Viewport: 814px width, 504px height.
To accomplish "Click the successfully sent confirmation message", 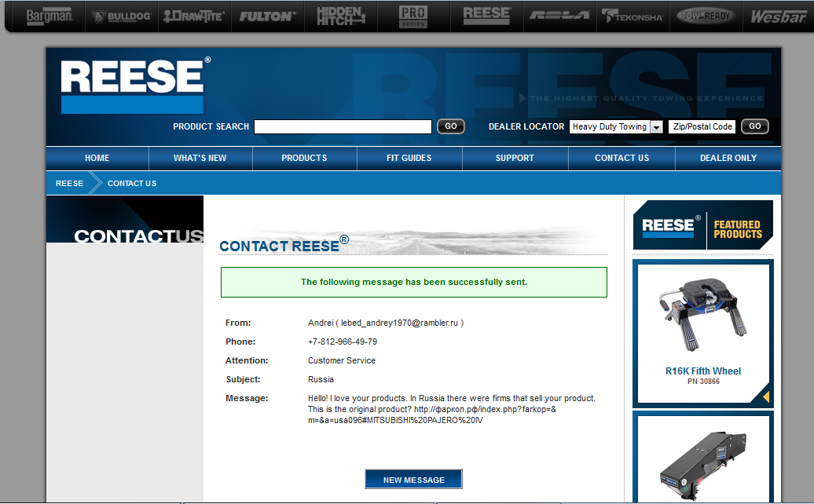I will tap(414, 282).
